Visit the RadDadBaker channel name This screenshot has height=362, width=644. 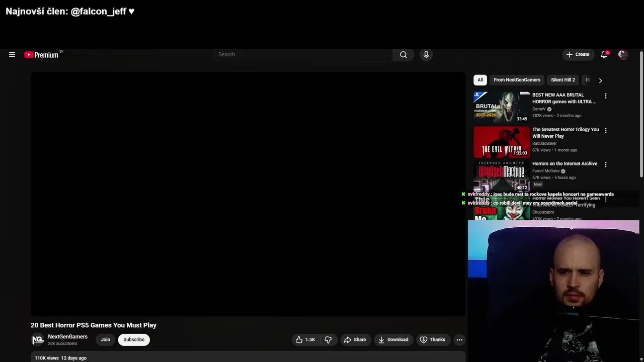(544, 143)
